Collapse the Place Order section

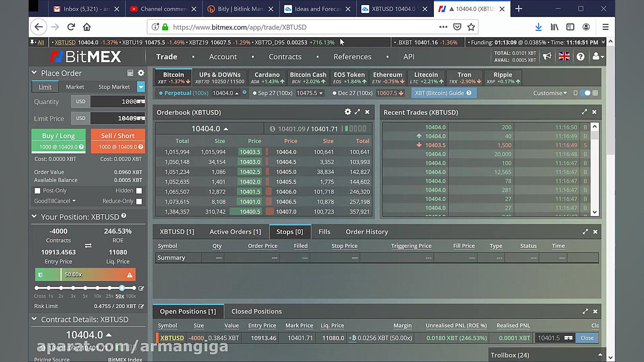(x=34, y=73)
